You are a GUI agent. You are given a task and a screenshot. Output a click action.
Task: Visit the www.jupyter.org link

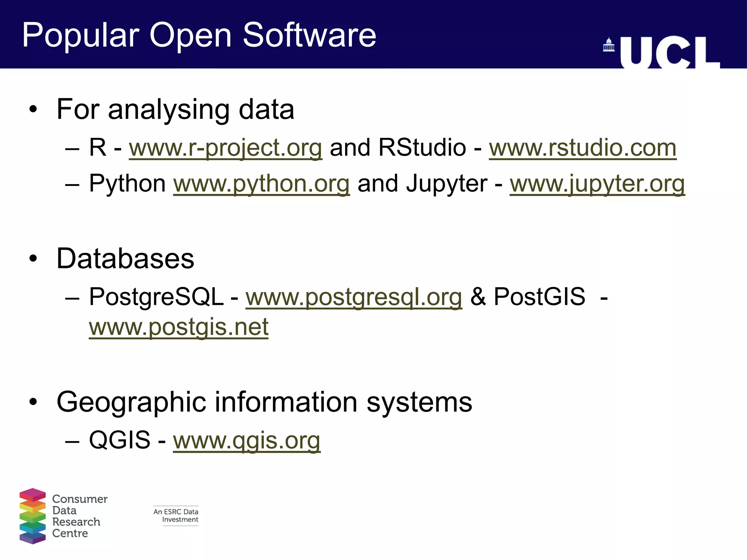[x=597, y=184]
